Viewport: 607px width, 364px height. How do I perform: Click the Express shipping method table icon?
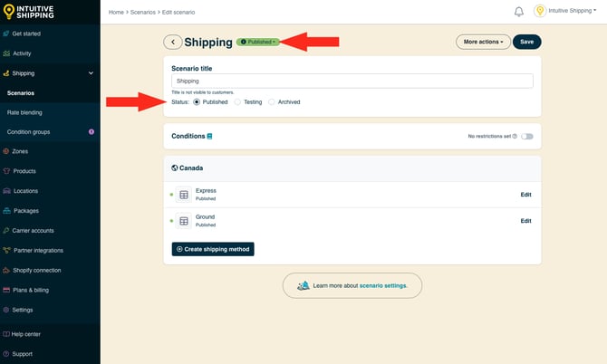coord(184,195)
